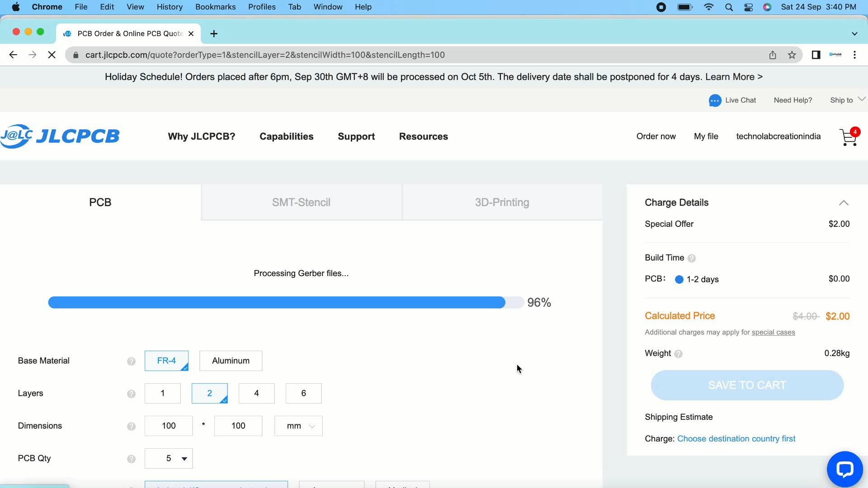The height and width of the screenshot is (488, 868).
Task: Switch to the SMT-Stencil tab
Action: [x=301, y=202]
